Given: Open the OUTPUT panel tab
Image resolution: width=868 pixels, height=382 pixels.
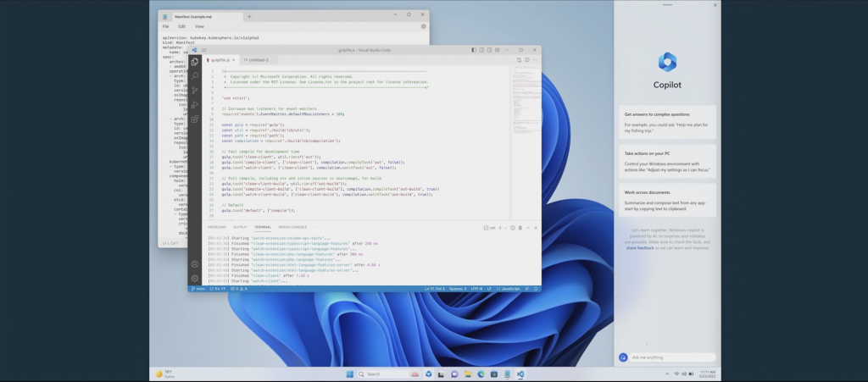Looking at the screenshot, I should (x=240, y=227).
